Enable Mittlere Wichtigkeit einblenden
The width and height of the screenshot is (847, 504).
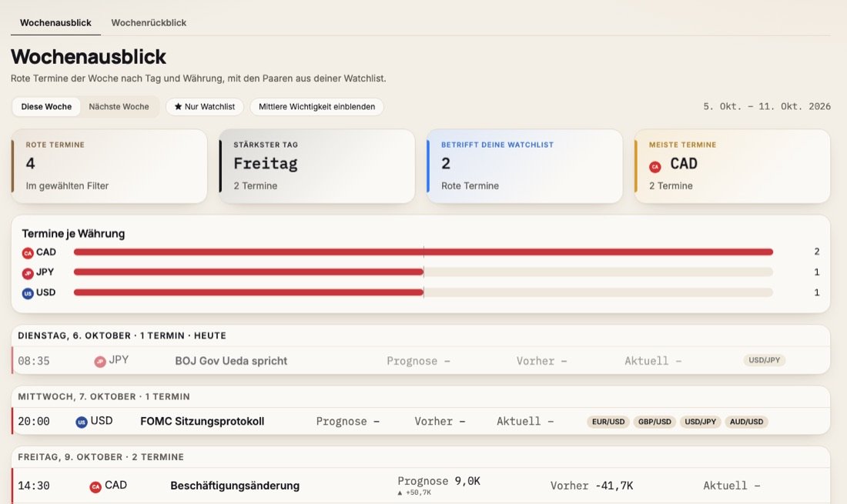(x=316, y=107)
